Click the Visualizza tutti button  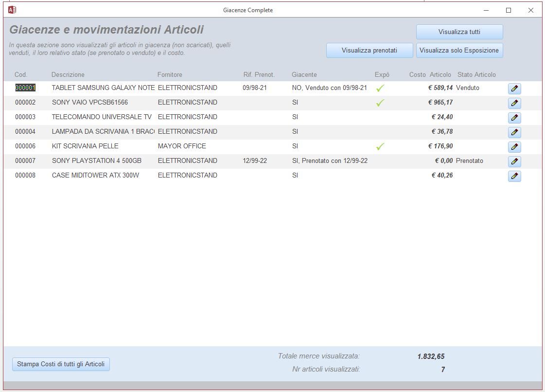point(459,32)
